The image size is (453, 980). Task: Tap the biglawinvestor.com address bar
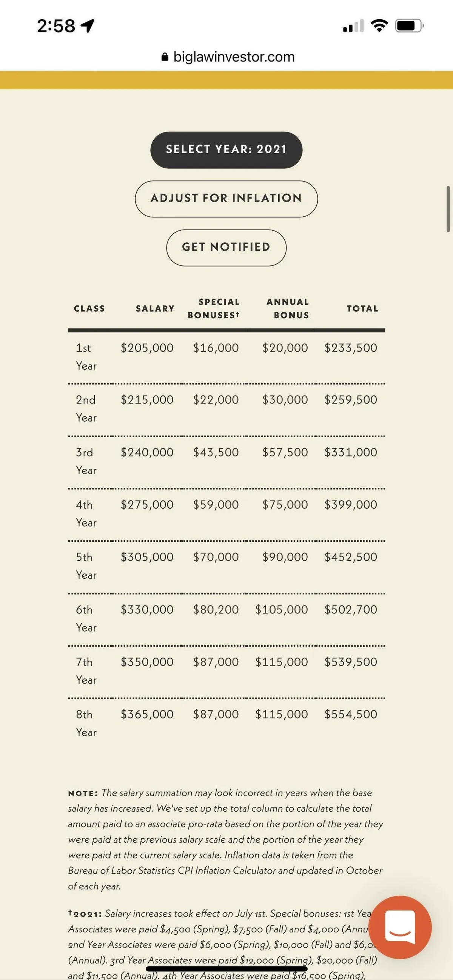coord(234,57)
